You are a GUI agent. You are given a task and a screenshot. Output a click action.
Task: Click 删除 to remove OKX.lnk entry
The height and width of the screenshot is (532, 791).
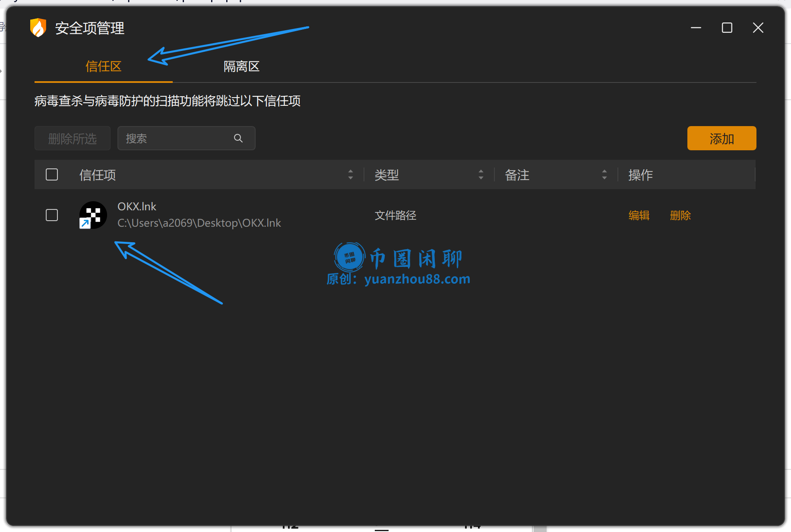coord(680,215)
